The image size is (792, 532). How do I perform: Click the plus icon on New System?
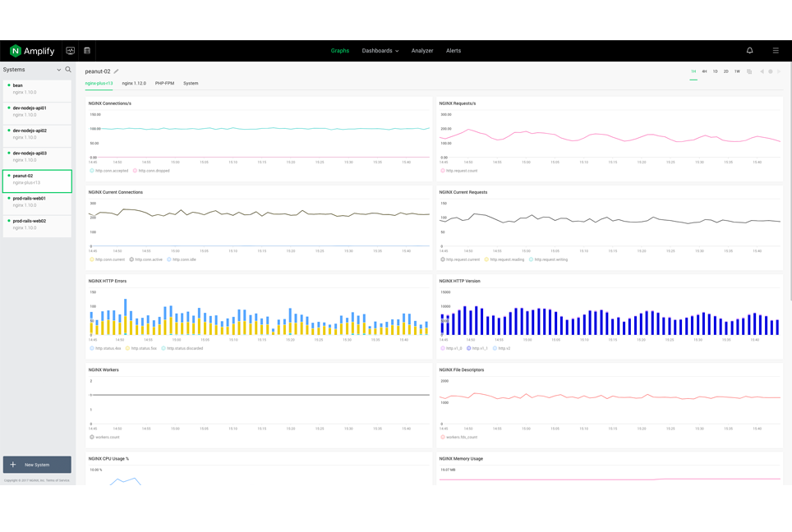pyautogui.click(x=13, y=465)
